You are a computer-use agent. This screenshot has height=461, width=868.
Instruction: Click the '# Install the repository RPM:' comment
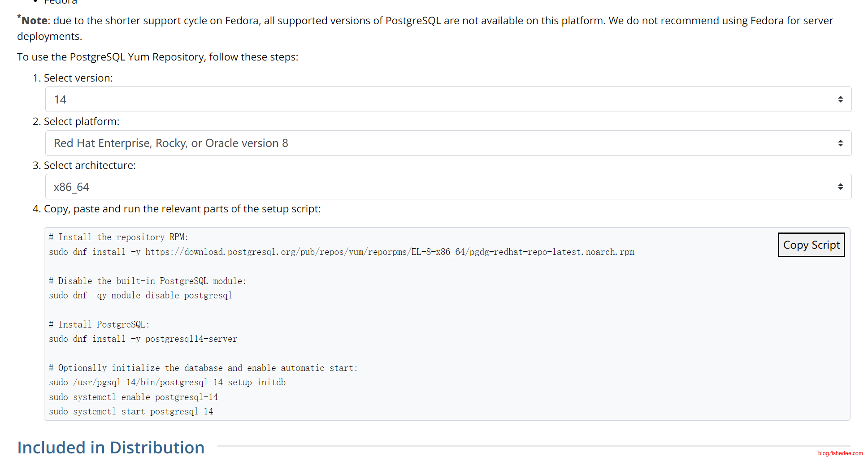(119, 237)
